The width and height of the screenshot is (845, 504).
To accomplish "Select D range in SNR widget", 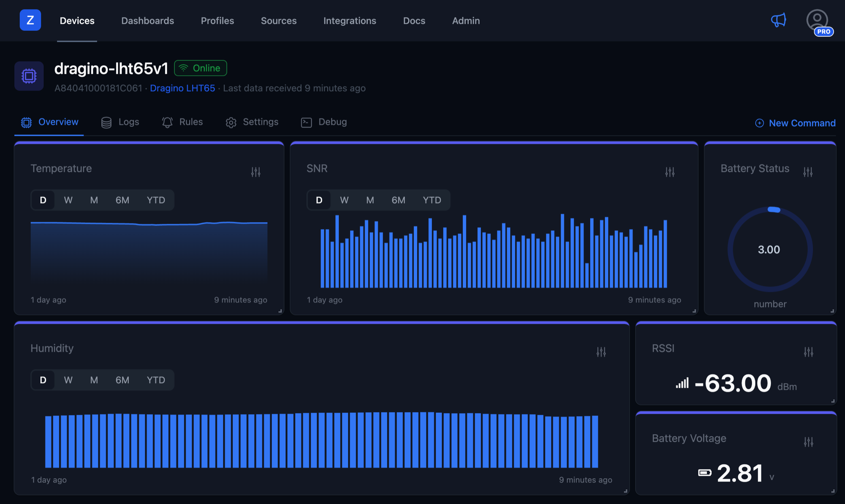I will pyautogui.click(x=319, y=200).
